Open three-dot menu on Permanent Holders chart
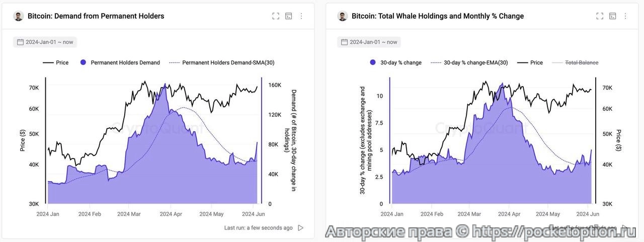The height and width of the screenshot is (242, 644). point(301,16)
